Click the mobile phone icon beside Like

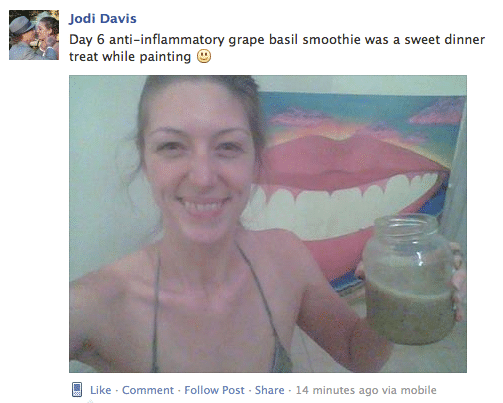[77, 390]
